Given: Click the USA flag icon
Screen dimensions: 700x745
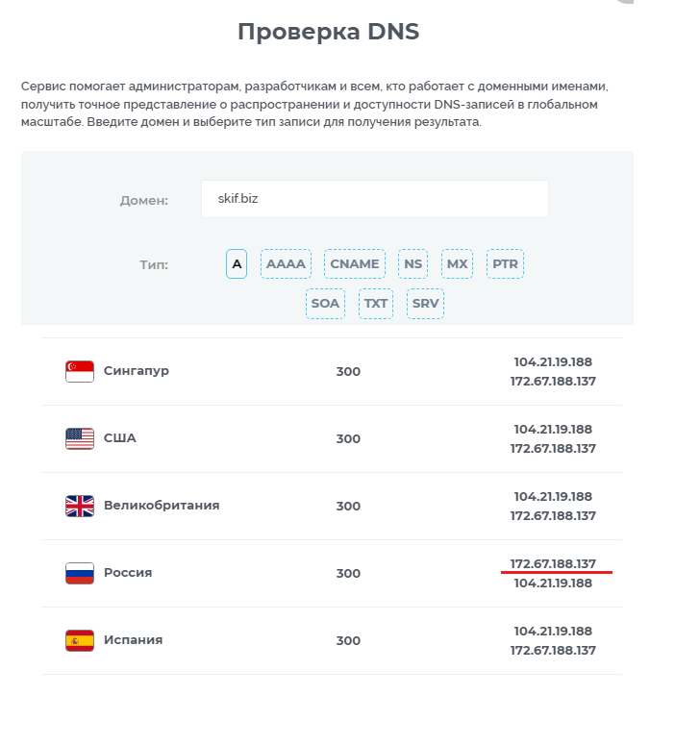Looking at the screenshot, I should [80, 438].
